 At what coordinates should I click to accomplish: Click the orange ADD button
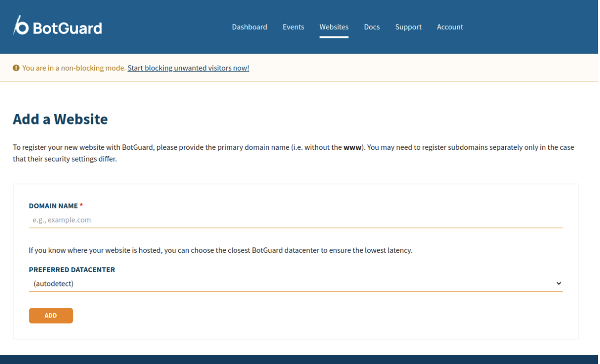[x=51, y=316]
